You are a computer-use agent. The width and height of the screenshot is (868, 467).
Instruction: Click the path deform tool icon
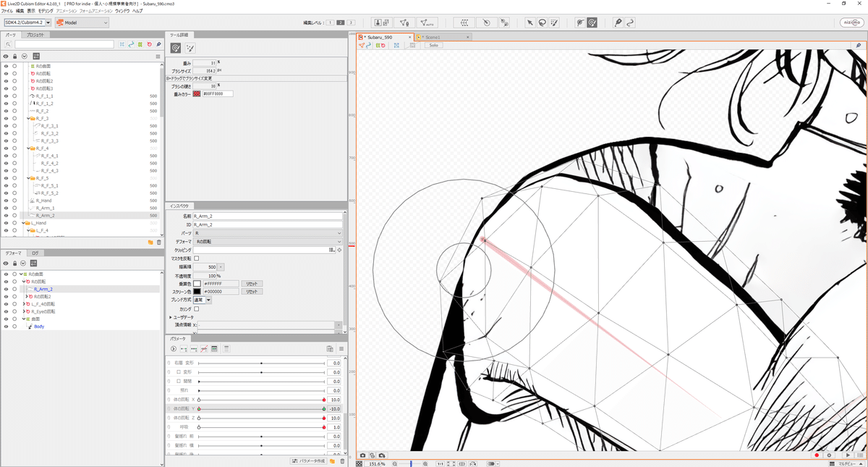pos(630,22)
